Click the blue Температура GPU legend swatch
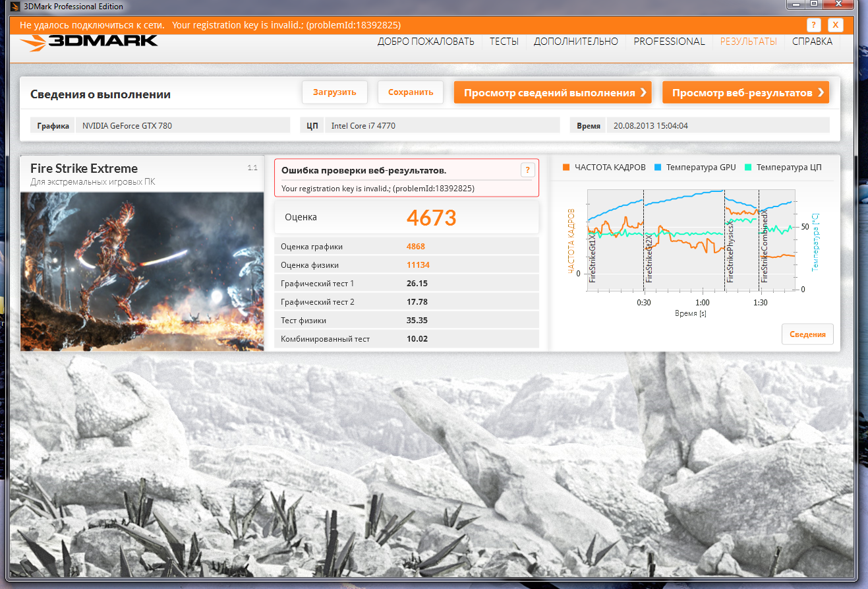The image size is (868, 589). click(x=657, y=168)
